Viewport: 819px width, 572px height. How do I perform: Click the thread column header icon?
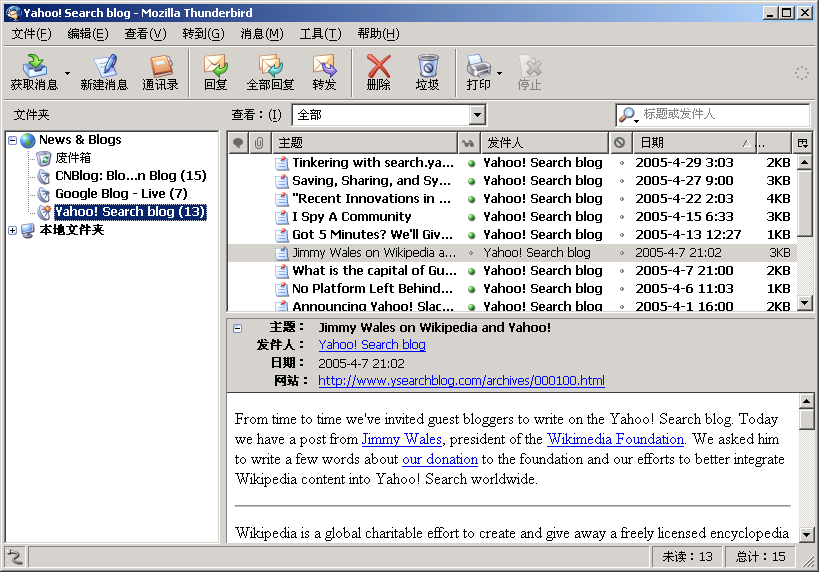pyautogui.click(x=238, y=143)
